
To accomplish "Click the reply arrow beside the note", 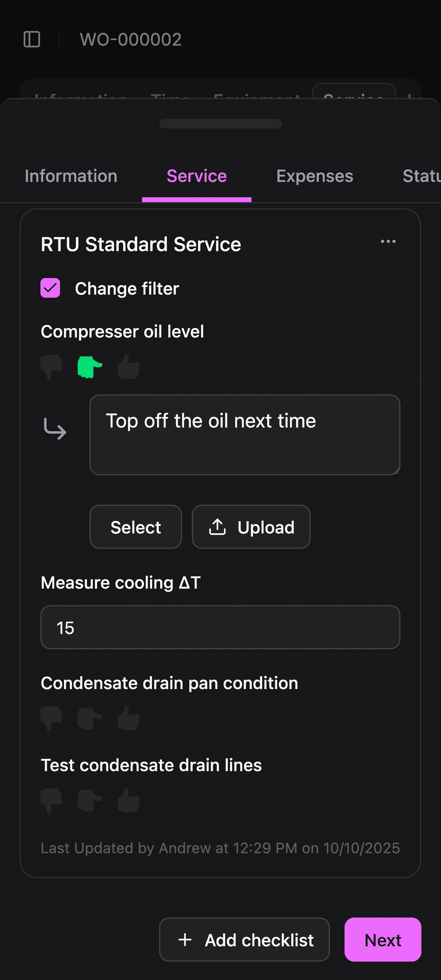I will 55,429.
